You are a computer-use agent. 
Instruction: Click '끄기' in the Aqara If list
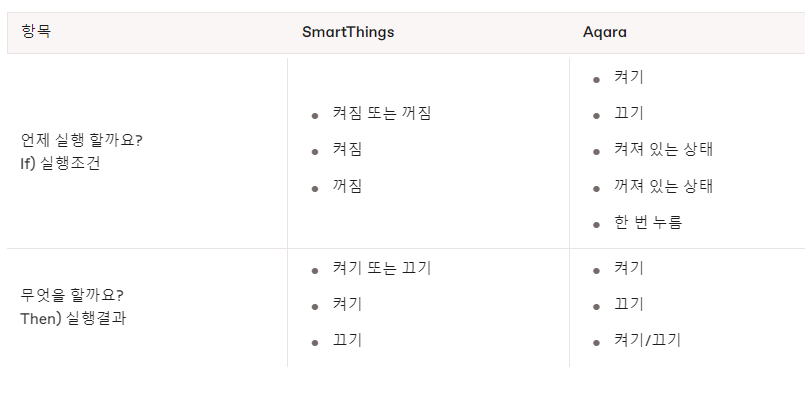coord(628,113)
